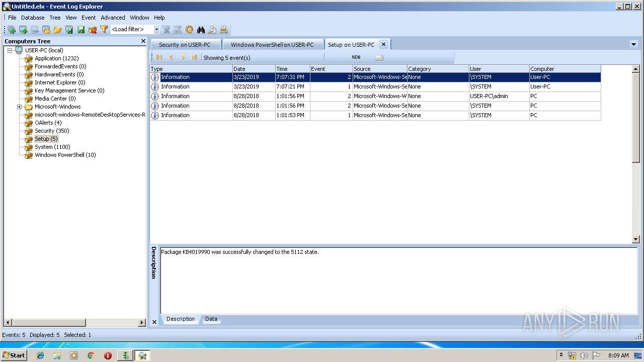The image size is (644, 362).
Task: Go to the previous event arrow
Action: pos(171,58)
